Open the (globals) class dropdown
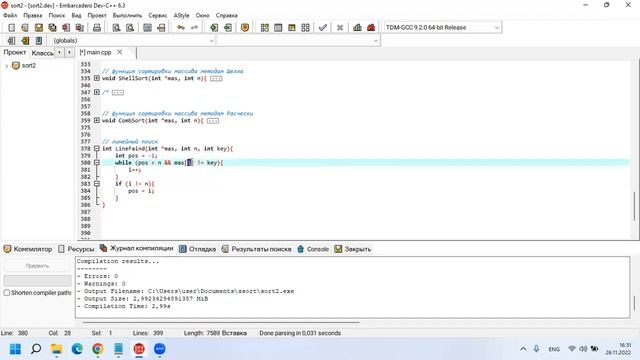The height and width of the screenshot is (360, 640). click(211, 40)
